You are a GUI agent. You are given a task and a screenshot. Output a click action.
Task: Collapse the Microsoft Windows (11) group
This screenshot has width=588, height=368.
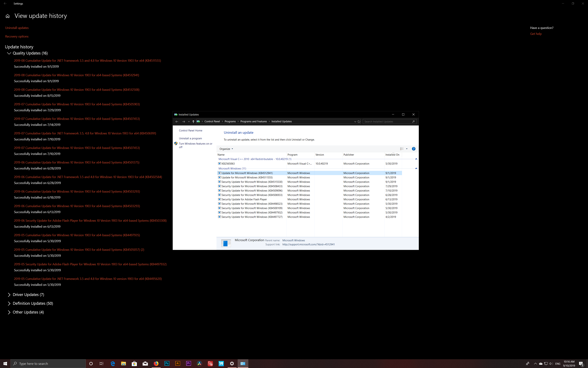(x=416, y=168)
